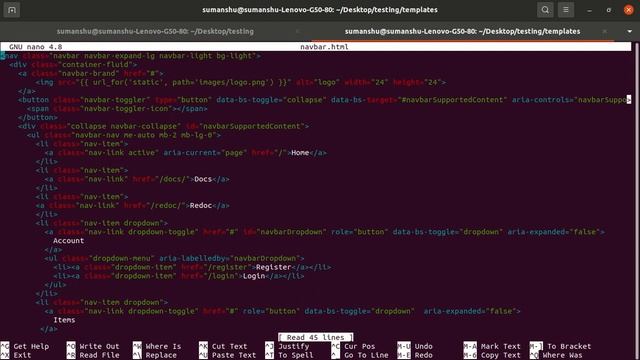640x360 pixels.
Task: Click Cur Pos shortcut
Action: point(353,346)
